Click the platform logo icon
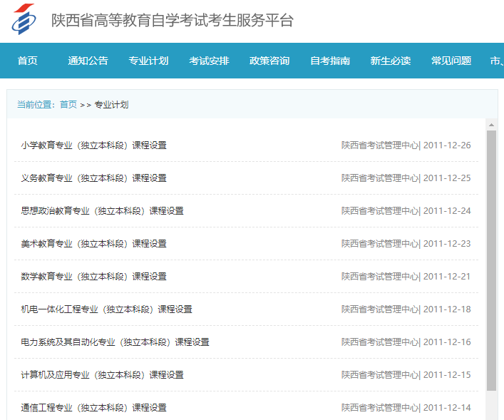Screen dimensions: 504x420 23,20
